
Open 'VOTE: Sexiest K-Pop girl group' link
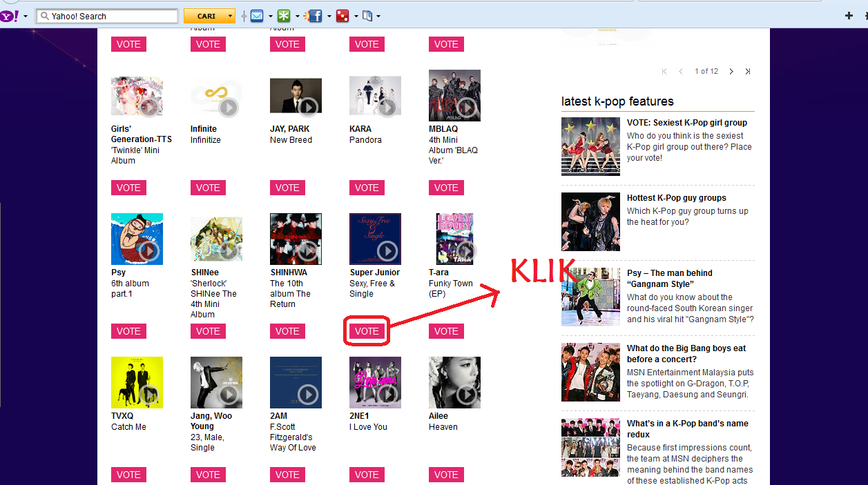(x=687, y=123)
